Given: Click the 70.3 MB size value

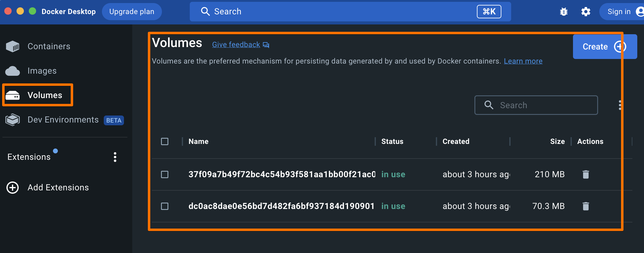Looking at the screenshot, I should (x=548, y=206).
